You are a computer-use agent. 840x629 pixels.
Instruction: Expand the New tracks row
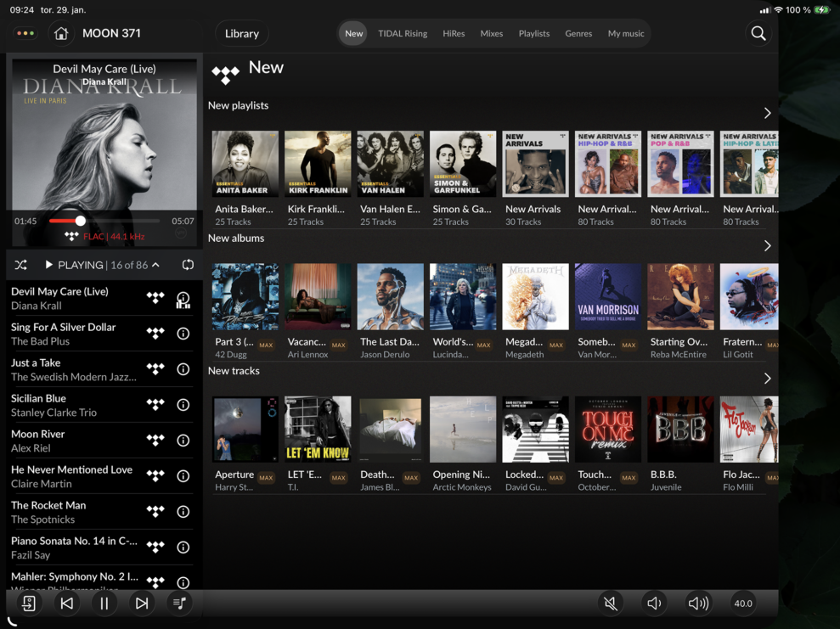[767, 378]
